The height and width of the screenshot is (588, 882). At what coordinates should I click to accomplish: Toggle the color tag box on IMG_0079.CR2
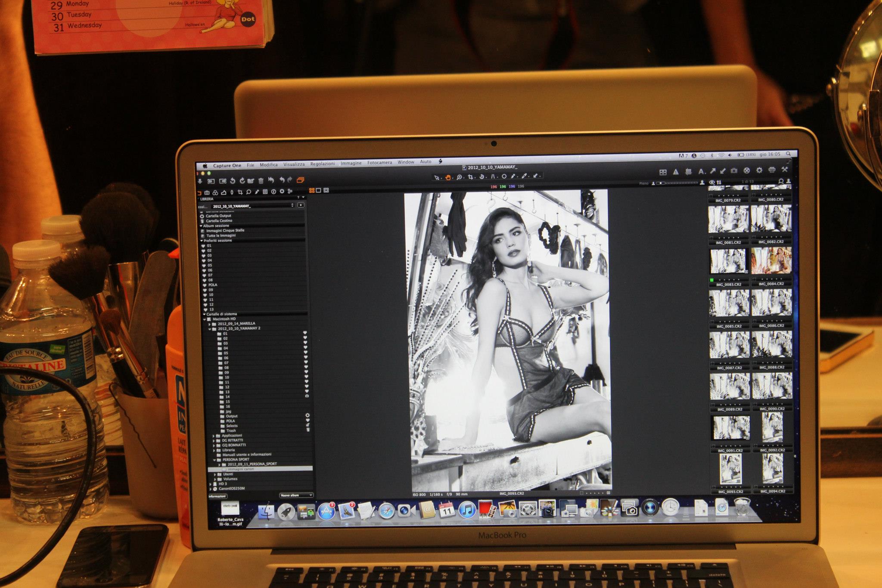(712, 196)
